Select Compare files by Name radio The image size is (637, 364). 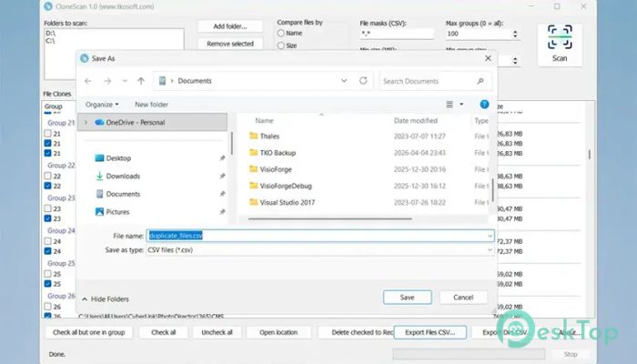coord(280,34)
